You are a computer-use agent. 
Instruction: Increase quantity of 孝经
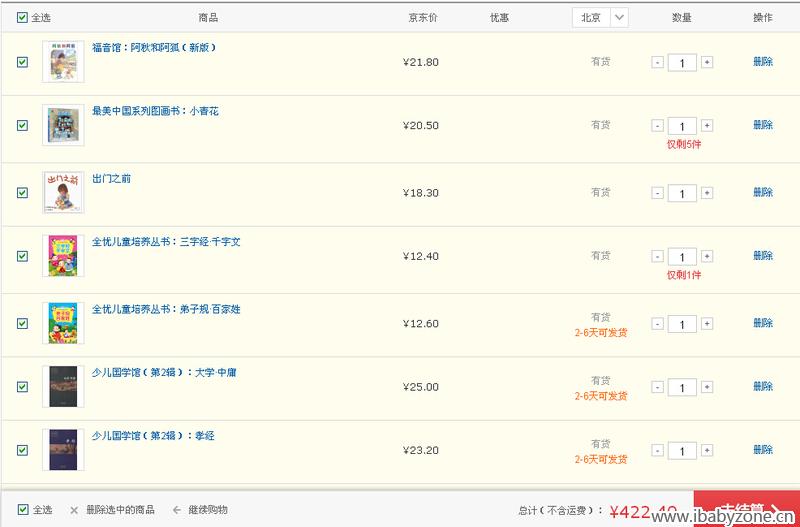[707, 450]
